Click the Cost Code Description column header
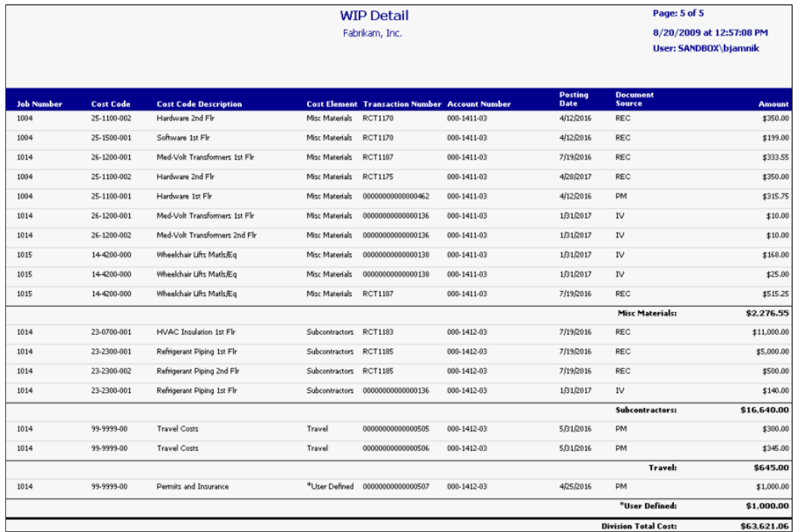797x532 pixels. tap(199, 104)
